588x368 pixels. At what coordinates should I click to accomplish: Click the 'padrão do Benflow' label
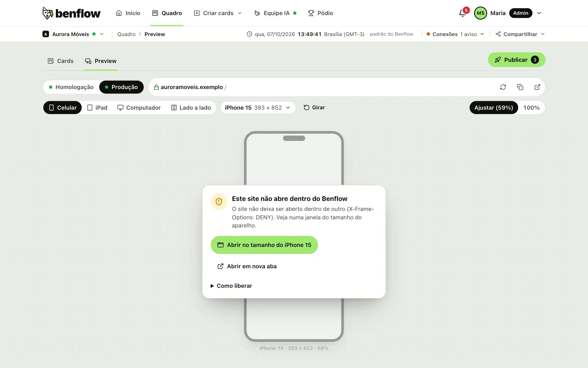coord(391,34)
